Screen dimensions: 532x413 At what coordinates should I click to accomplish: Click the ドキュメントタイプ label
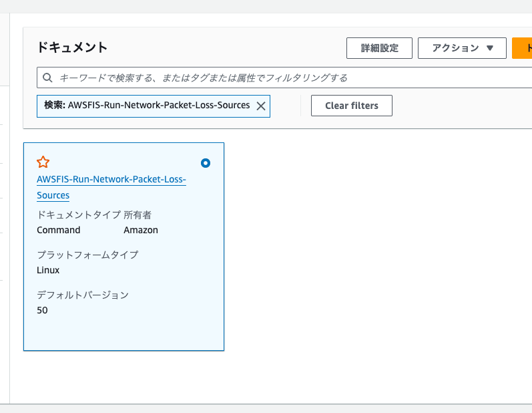click(x=79, y=215)
